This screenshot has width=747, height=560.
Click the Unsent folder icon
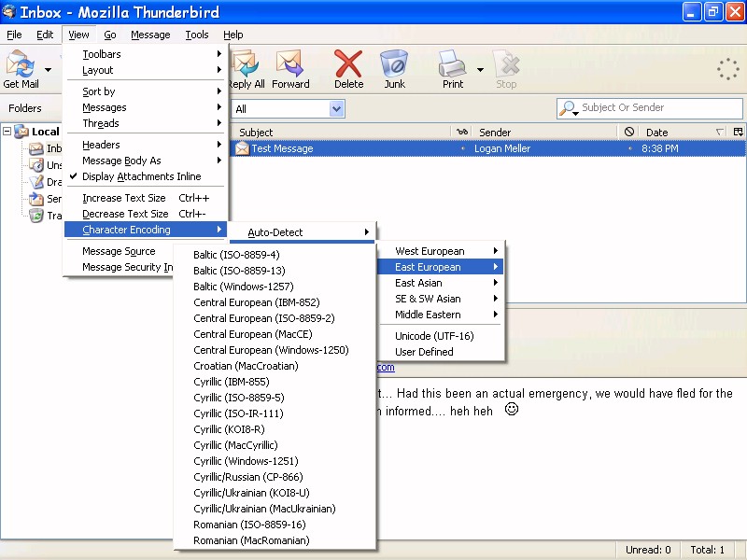(x=36, y=165)
